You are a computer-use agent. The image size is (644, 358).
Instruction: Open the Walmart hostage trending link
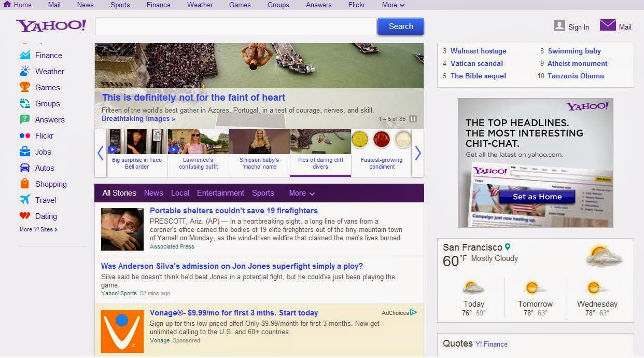click(478, 51)
